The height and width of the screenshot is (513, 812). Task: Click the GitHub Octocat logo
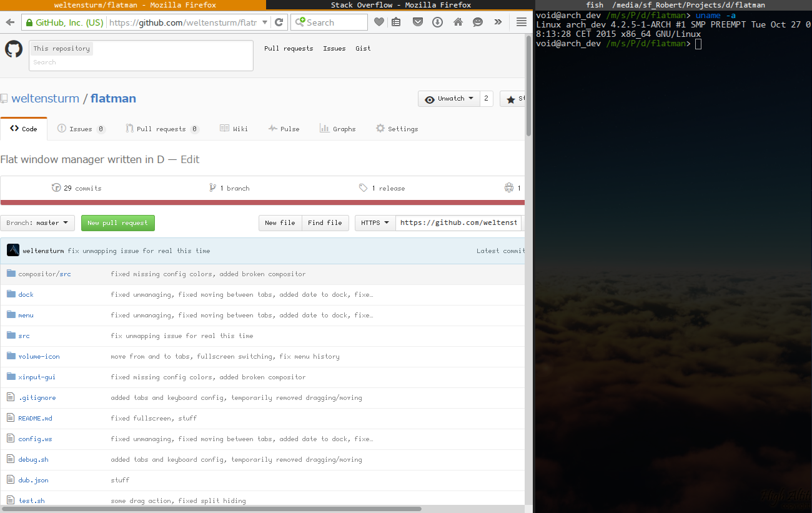point(13,49)
